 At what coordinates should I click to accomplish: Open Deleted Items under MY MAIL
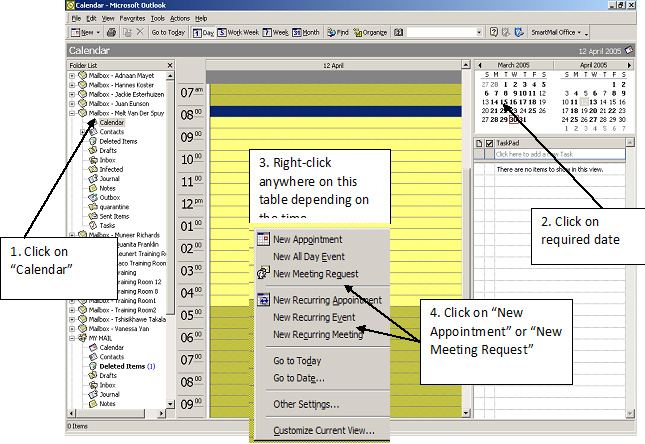(x=121, y=366)
